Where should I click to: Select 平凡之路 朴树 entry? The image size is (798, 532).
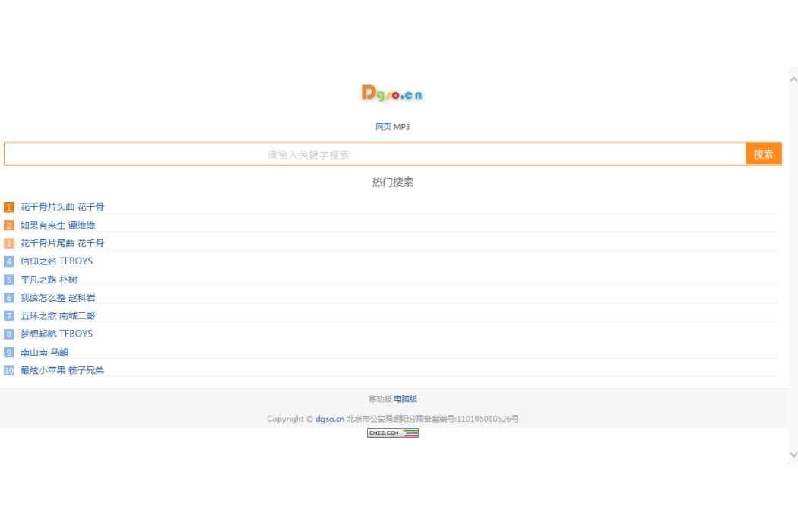(49, 280)
